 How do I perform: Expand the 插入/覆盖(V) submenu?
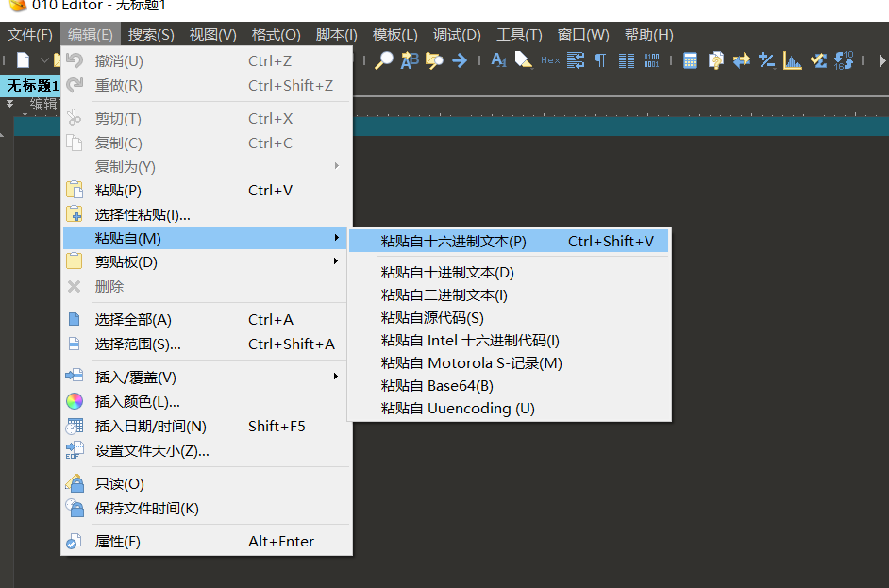click(135, 378)
